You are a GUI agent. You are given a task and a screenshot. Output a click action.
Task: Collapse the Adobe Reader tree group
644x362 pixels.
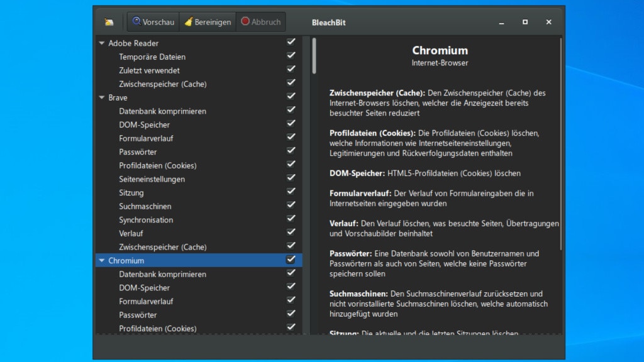pyautogui.click(x=102, y=43)
